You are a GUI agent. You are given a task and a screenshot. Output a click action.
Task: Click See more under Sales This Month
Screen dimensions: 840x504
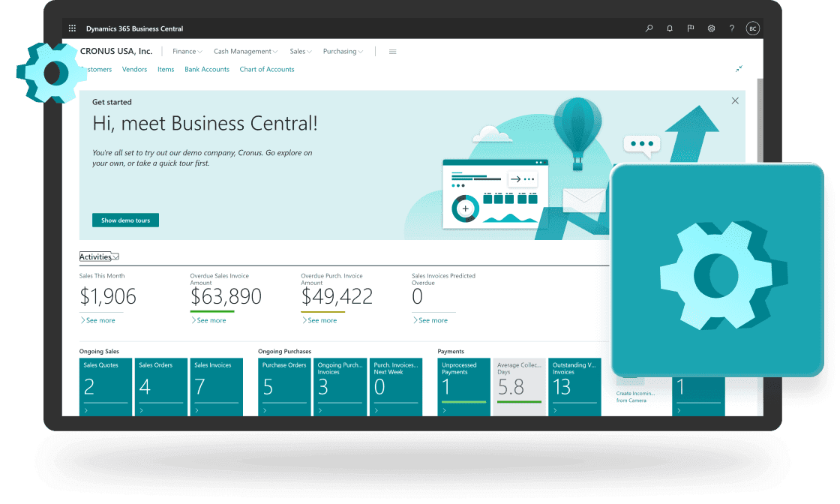[x=97, y=320]
